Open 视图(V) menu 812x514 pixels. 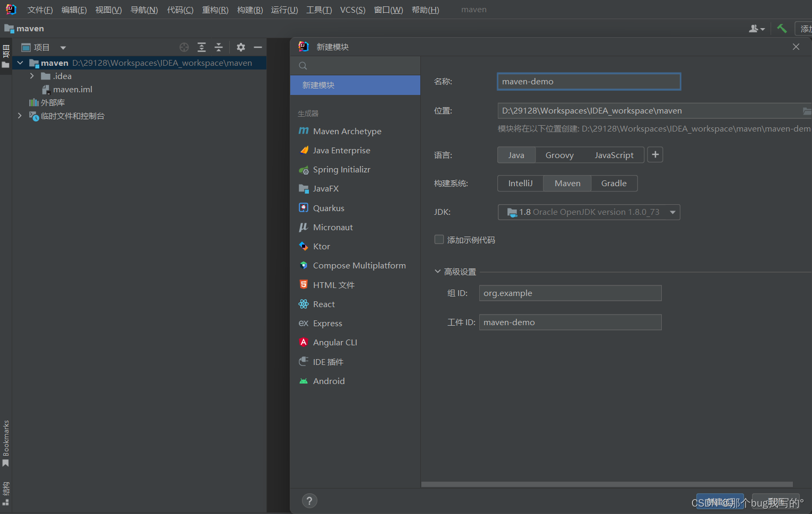108,10
